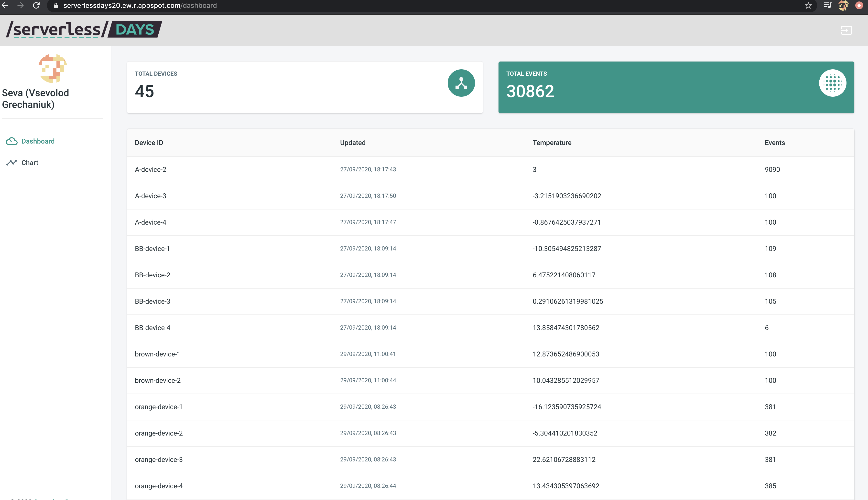Click the browser address bar URL
The height and width of the screenshot is (500, 868).
140,6
